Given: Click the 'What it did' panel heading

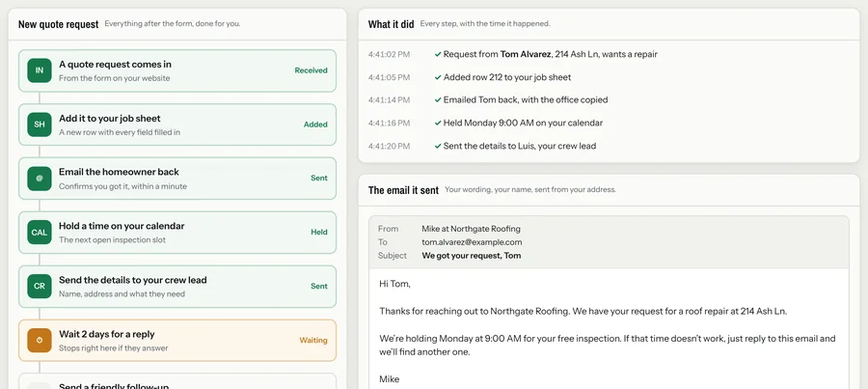Looking at the screenshot, I should click(391, 24).
